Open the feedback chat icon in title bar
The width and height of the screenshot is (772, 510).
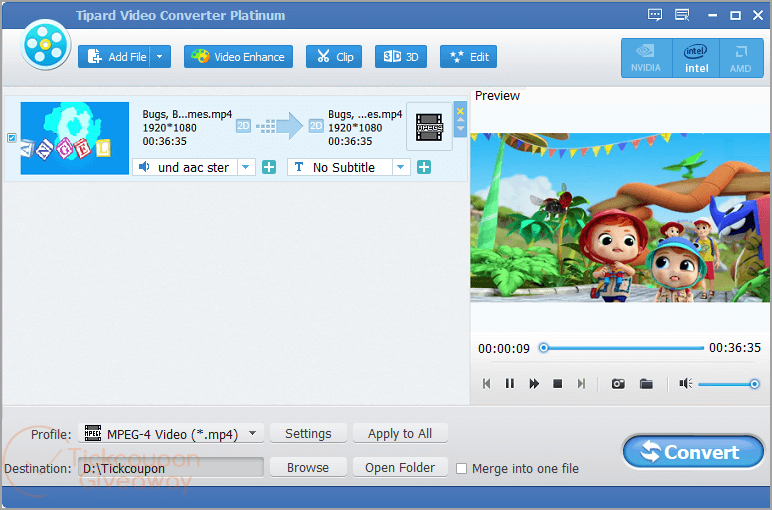[x=655, y=15]
